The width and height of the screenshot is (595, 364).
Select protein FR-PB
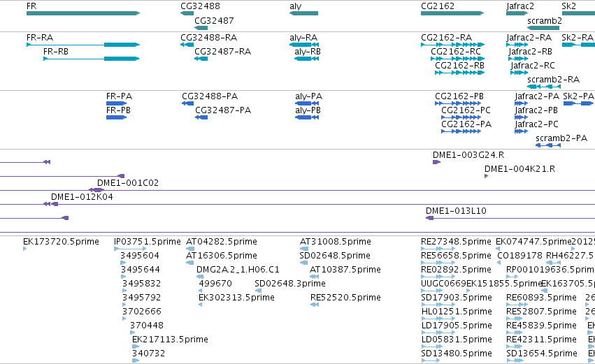coord(117,117)
